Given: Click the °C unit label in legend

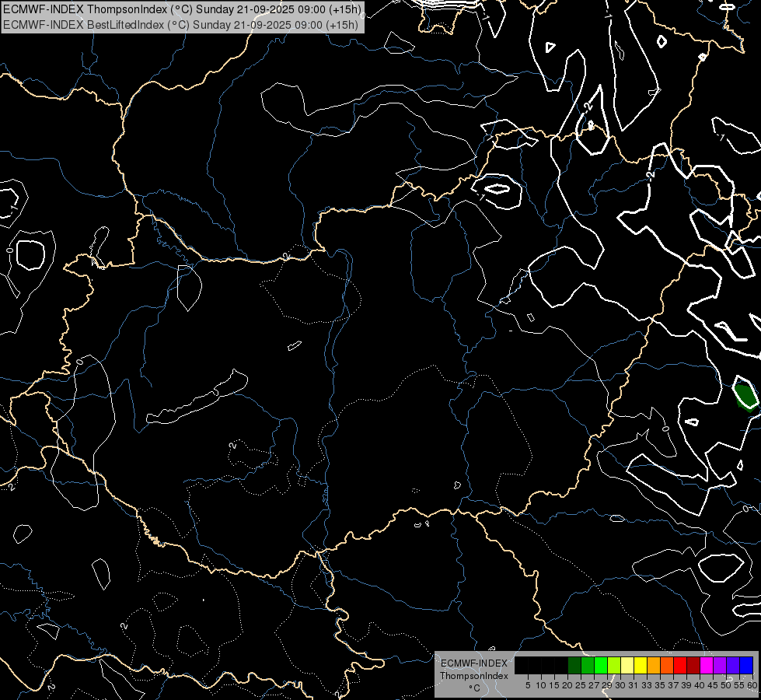Looking at the screenshot, I should pos(473,688).
